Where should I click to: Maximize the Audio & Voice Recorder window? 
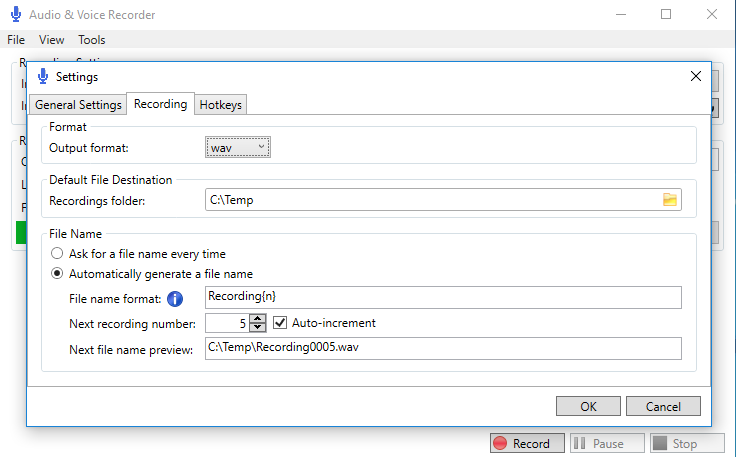[x=666, y=15]
